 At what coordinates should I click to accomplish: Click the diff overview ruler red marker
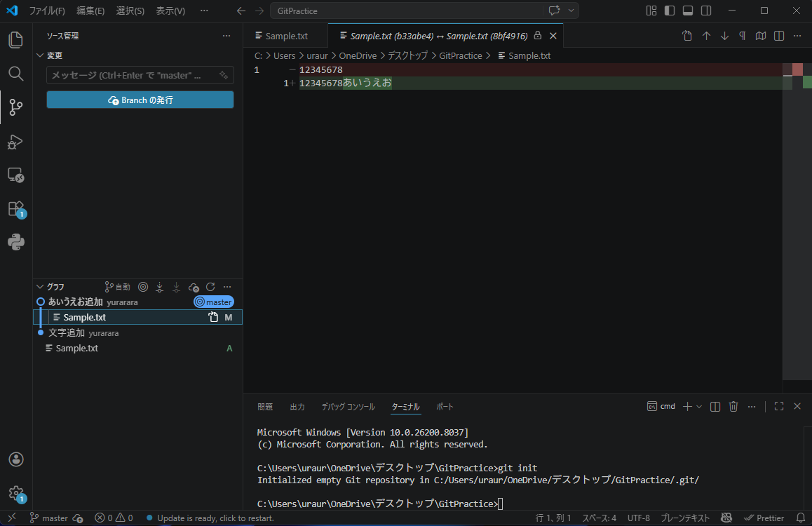[797, 69]
